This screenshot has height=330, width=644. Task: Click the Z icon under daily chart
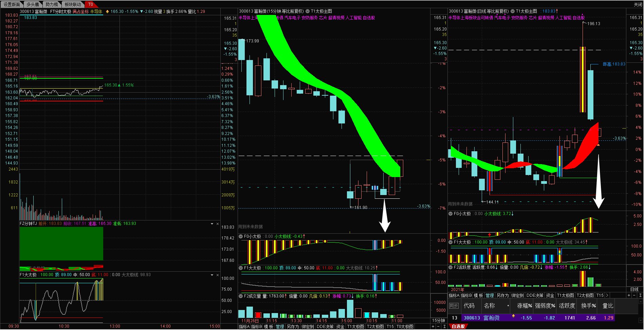pos(640,295)
